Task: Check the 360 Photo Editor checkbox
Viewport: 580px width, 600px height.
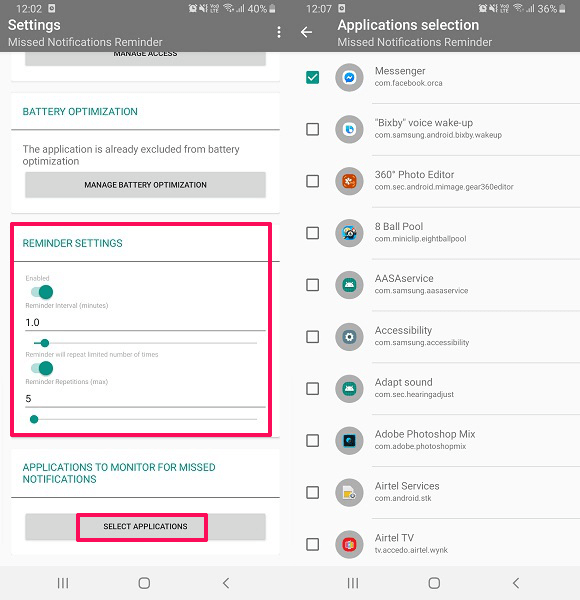Action: (x=313, y=181)
